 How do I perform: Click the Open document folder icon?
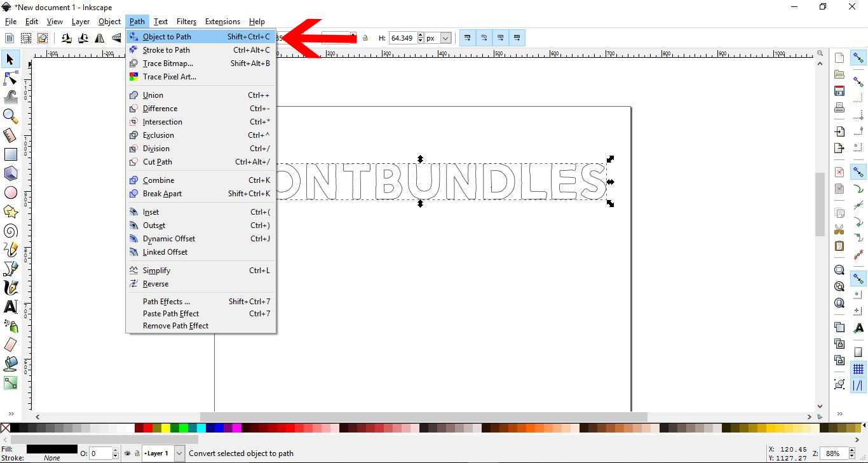tap(839, 74)
